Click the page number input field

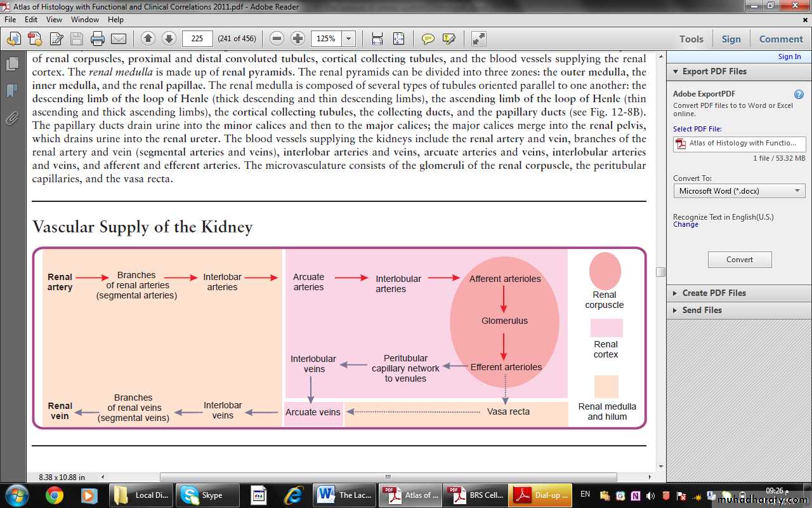pos(197,39)
